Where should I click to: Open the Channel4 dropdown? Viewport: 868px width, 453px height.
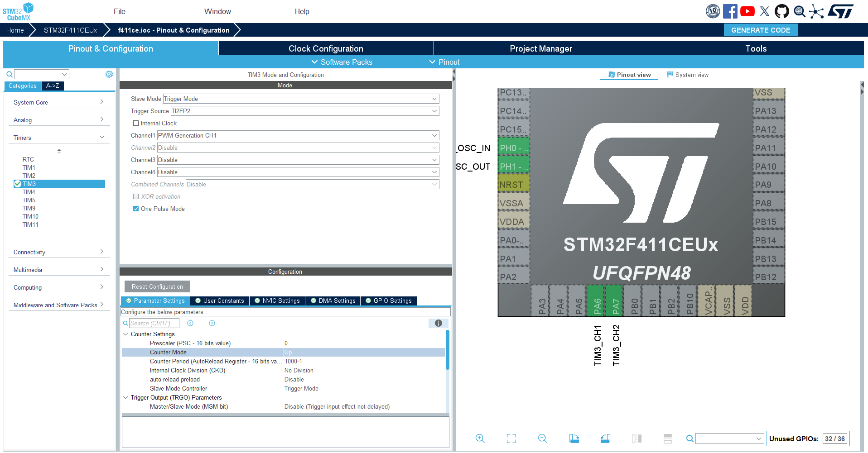click(x=298, y=172)
